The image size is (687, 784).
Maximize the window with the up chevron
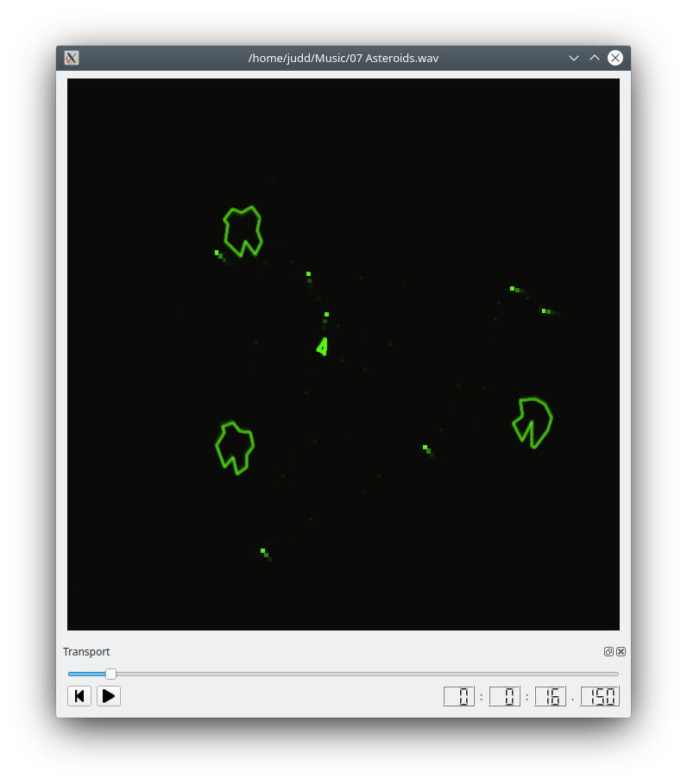[595, 58]
